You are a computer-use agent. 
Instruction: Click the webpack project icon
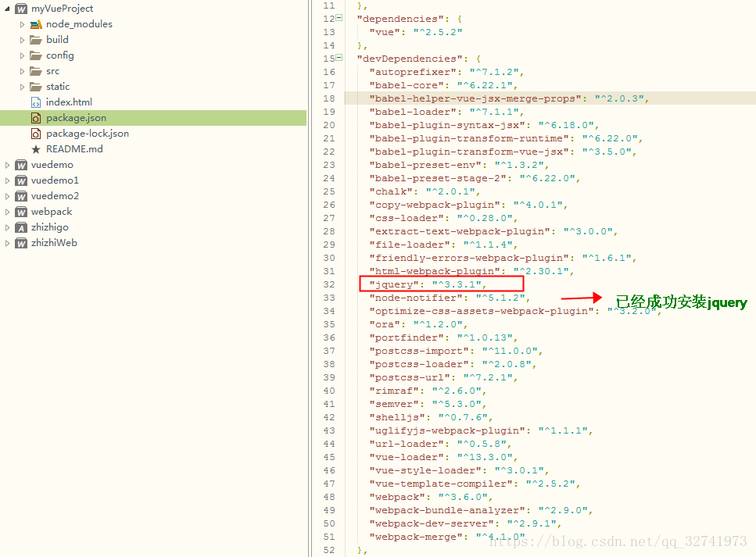21,212
